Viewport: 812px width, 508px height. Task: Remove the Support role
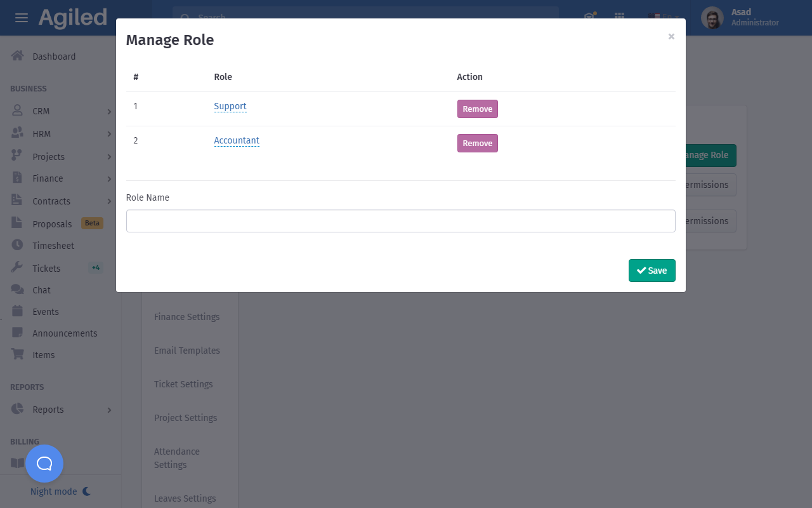[x=477, y=109]
